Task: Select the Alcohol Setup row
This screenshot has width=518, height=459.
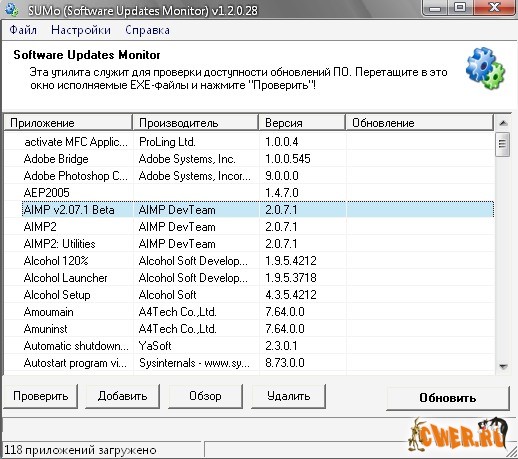Action: coord(249,295)
